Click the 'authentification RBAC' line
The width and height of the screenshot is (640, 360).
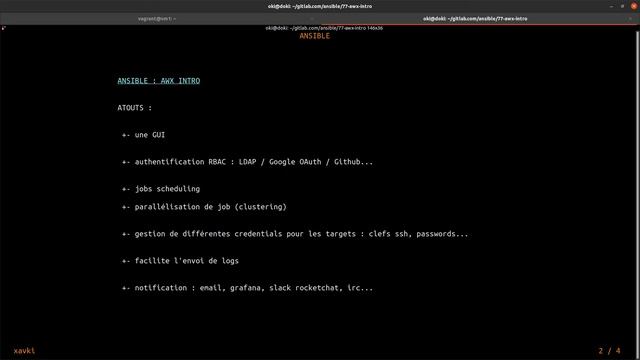click(247, 162)
